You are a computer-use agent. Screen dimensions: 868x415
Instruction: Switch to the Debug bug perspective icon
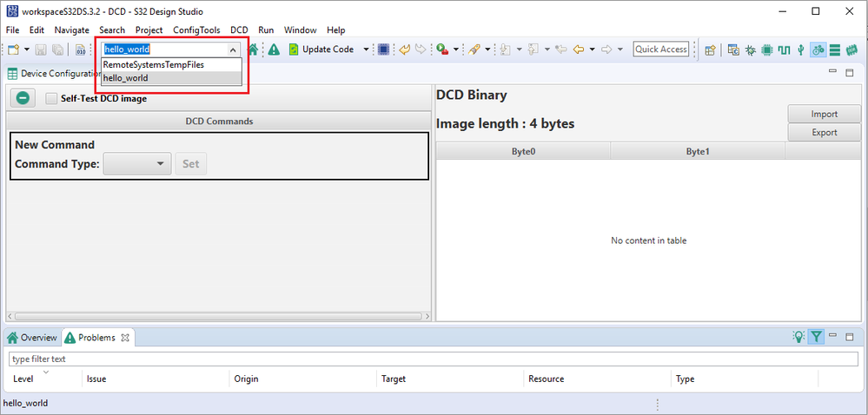(x=751, y=49)
